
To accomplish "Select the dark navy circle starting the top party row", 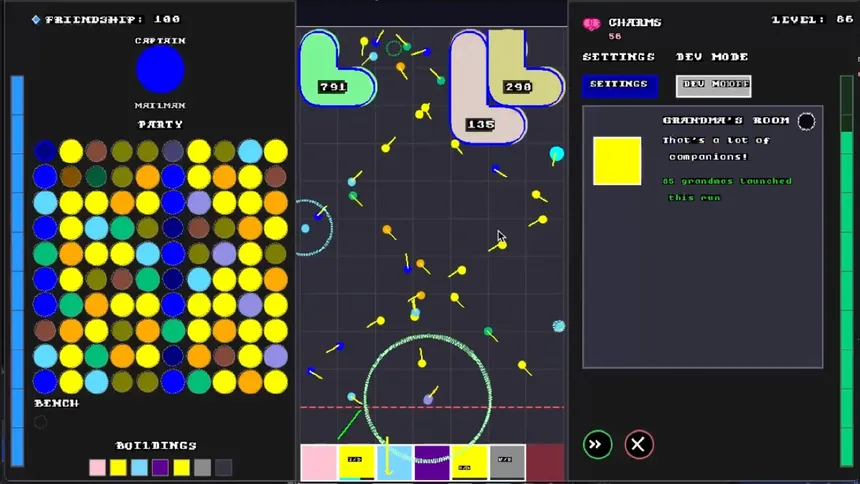I will pyautogui.click(x=45, y=151).
